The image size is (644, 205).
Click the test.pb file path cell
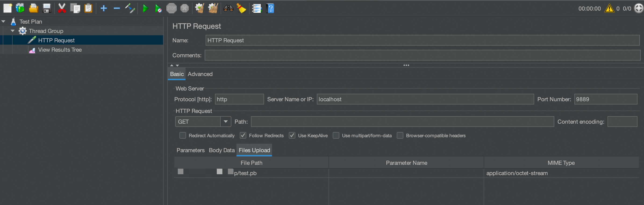[251, 173]
